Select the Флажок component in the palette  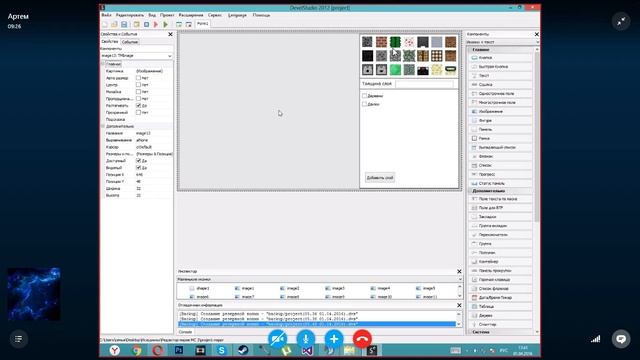point(501,156)
